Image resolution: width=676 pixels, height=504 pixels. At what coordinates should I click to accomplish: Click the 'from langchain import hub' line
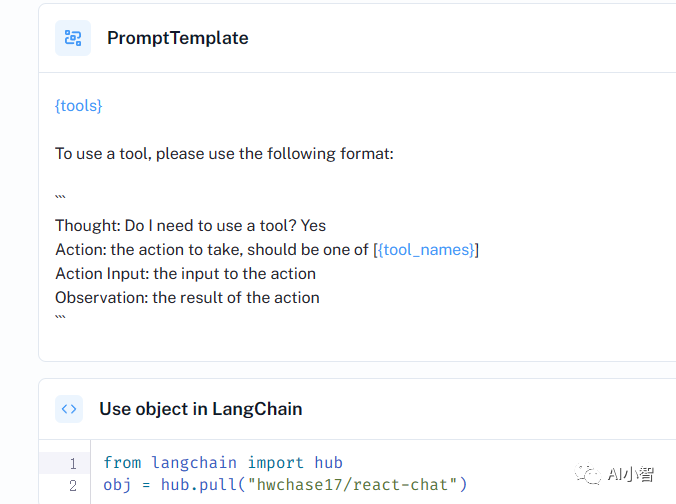coord(223,463)
